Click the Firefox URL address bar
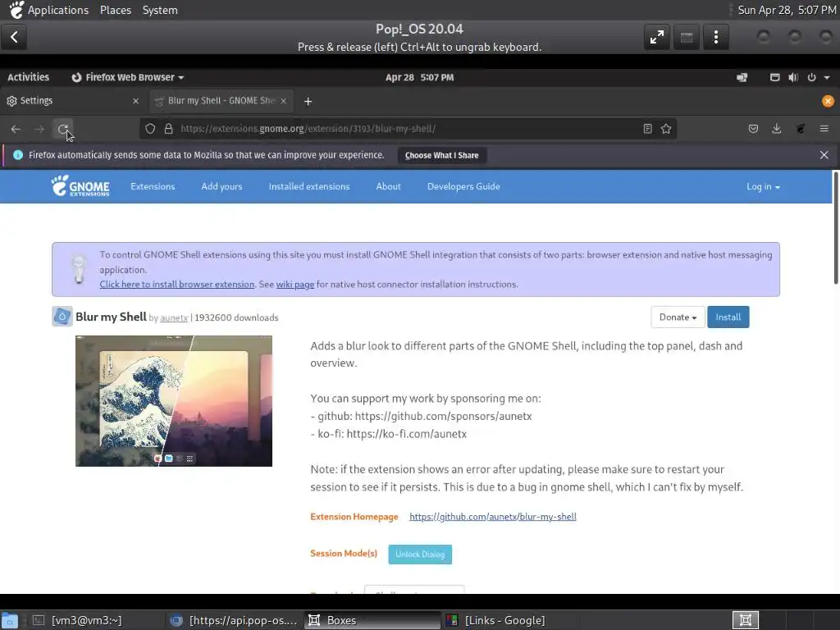The width and height of the screenshot is (840, 630). (x=407, y=129)
